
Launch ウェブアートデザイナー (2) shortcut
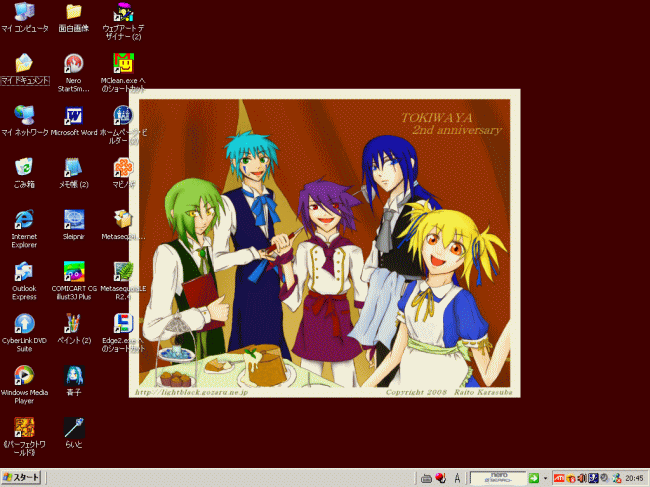123,21
